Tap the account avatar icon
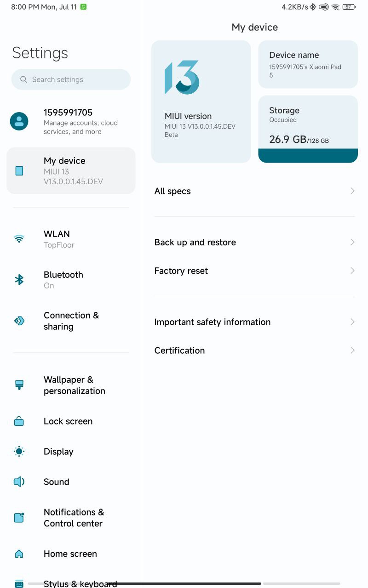 pos(19,121)
